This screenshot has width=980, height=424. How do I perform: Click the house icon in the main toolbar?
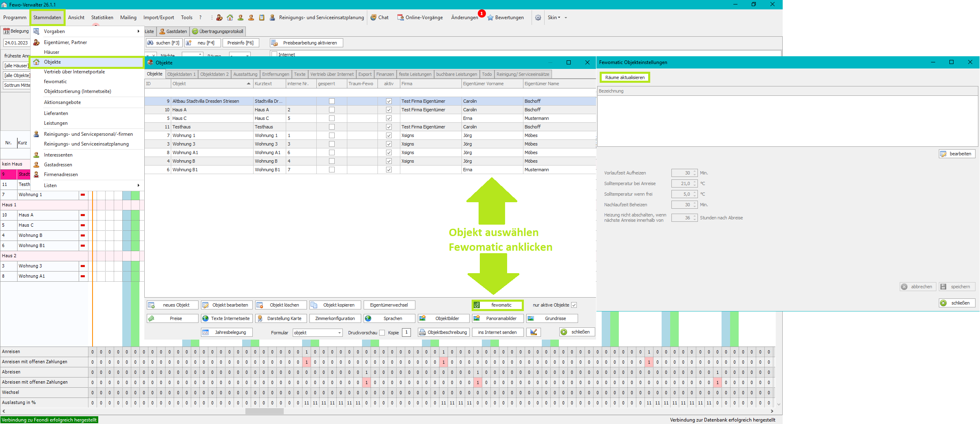tap(230, 18)
